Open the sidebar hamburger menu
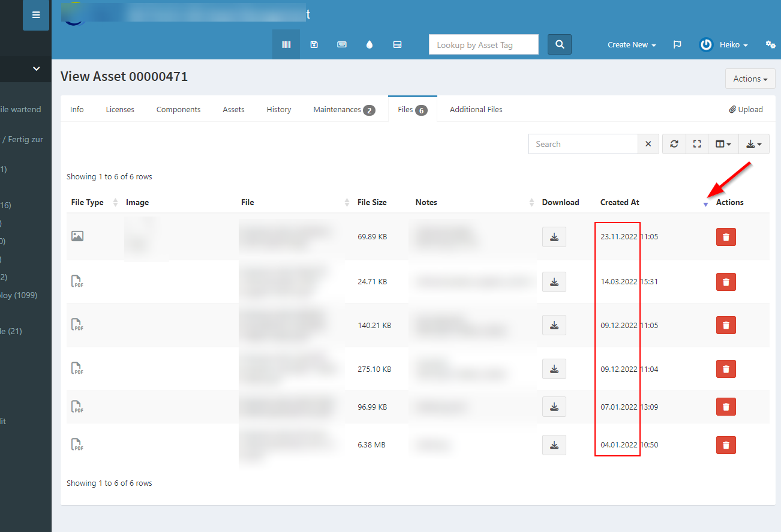Image resolution: width=781 pixels, height=532 pixels. tap(35, 15)
